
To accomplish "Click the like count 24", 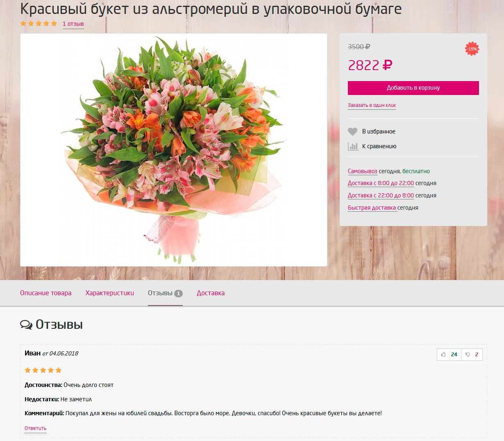I will coord(454,355).
